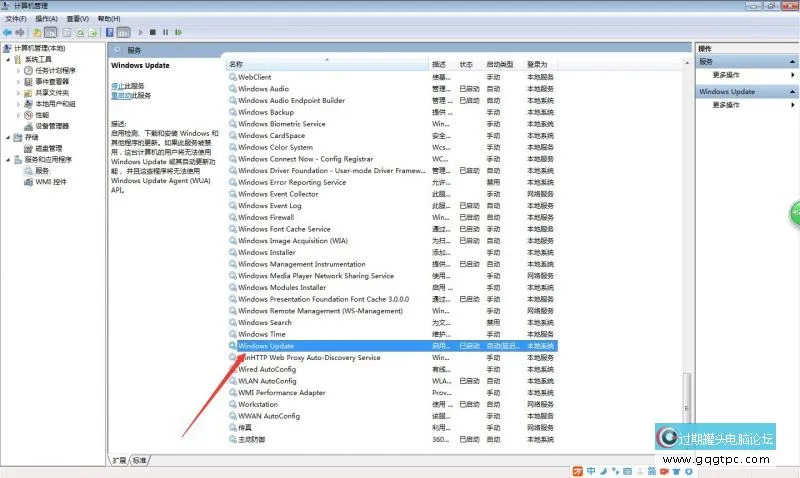This screenshot has width=800, height=478.
Task: Collapse the Windows Update section in Actions pane
Action: pyautogui.click(x=792, y=92)
